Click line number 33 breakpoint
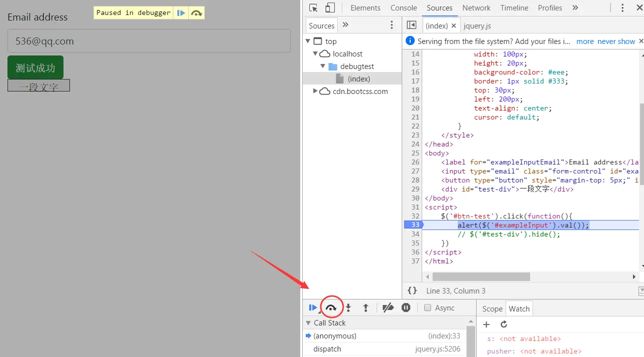Screen dimensions: 644x357 point(414,225)
